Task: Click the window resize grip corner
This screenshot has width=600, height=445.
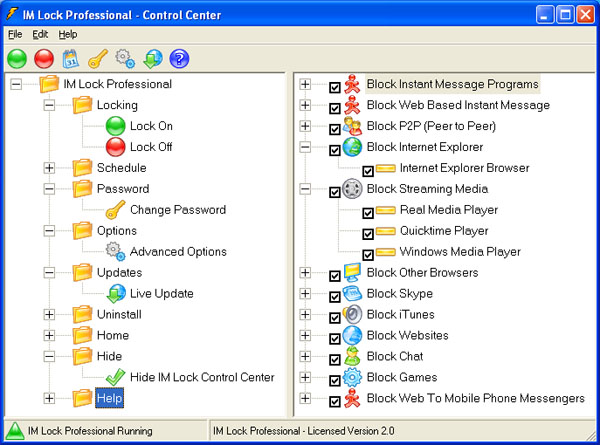Action: (x=590, y=436)
